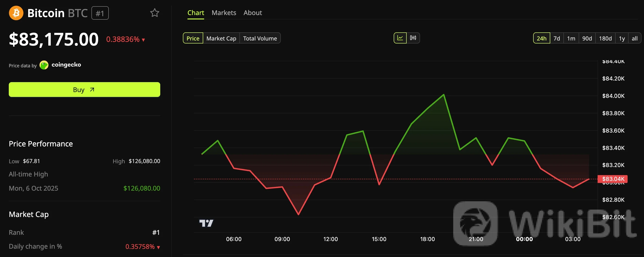This screenshot has height=257, width=644.
Task: Switch to line chart view icon
Action: [x=400, y=38]
